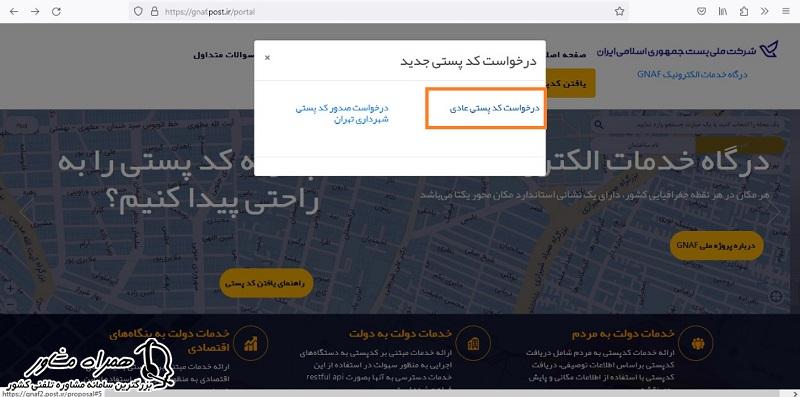Click the map locate crosshair icon
This screenshot has width=800, height=397.
777,296
